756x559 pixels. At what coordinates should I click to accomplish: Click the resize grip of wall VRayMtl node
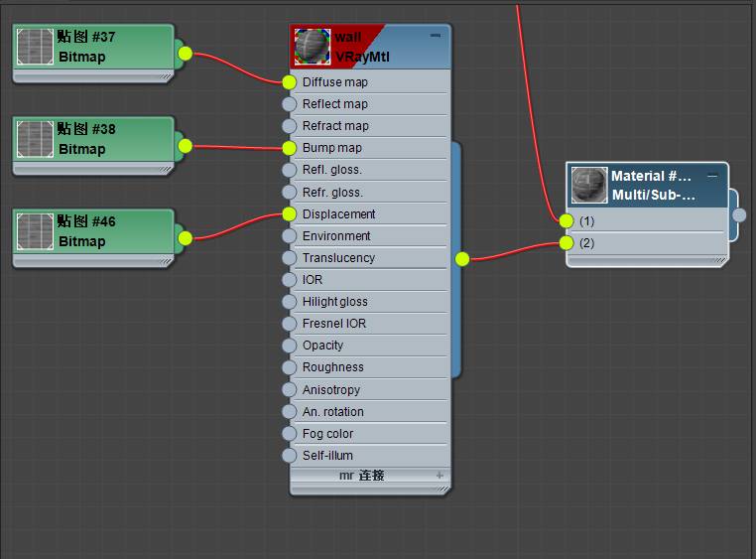point(442,489)
